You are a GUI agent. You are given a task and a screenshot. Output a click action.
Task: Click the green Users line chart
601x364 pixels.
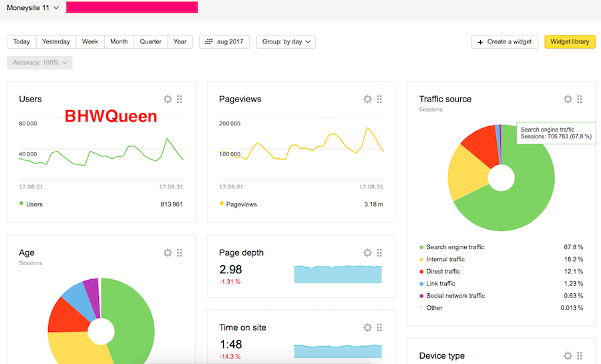(x=102, y=153)
